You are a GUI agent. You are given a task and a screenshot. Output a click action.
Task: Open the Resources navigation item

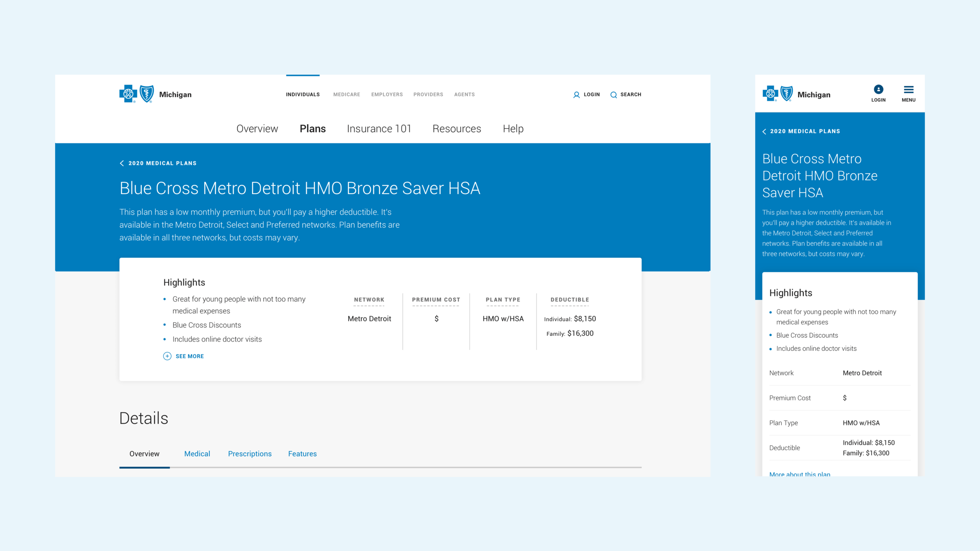[x=457, y=129]
